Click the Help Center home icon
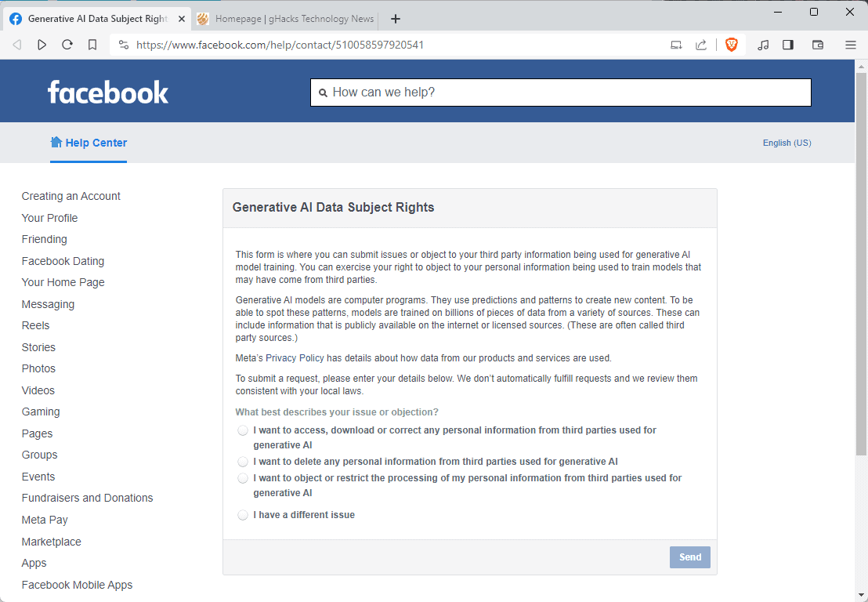This screenshot has height=602, width=868. pos(56,142)
